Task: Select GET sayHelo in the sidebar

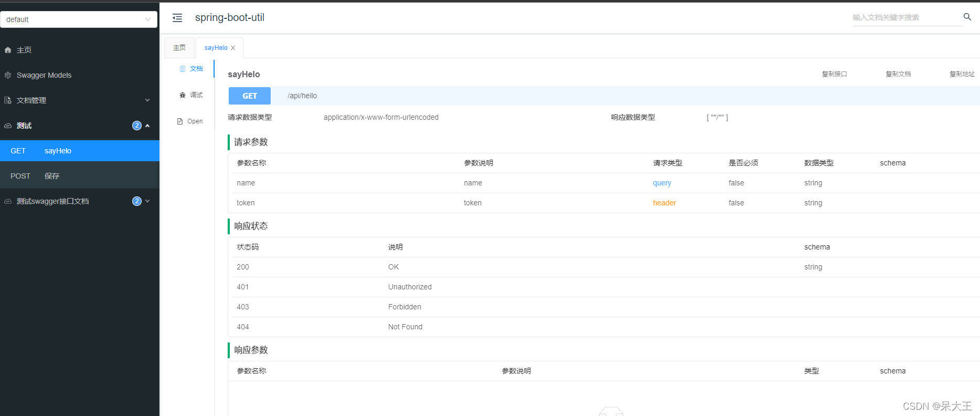Action: click(80, 151)
